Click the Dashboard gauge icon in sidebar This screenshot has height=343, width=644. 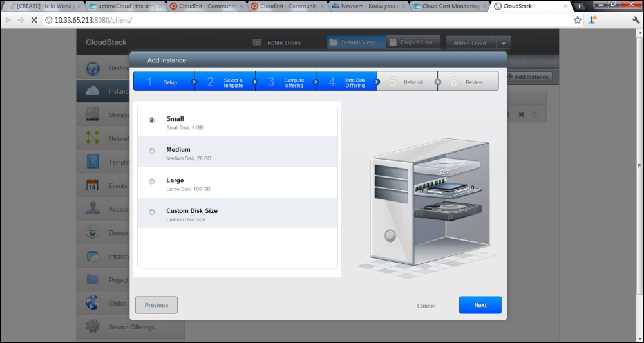93,68
